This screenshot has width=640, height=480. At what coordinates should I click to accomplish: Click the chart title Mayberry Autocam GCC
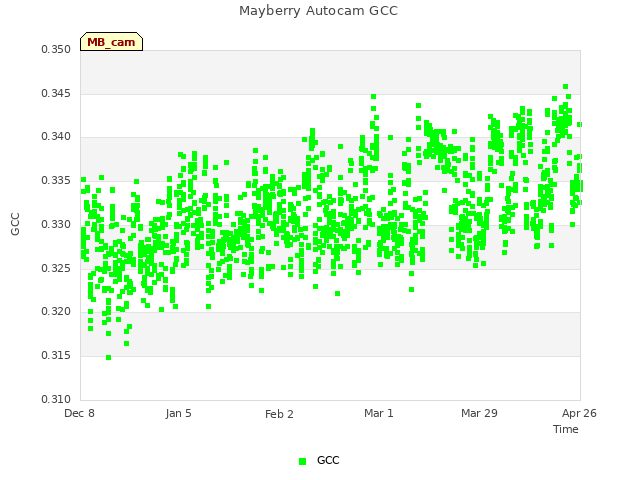tap(318, 11)
